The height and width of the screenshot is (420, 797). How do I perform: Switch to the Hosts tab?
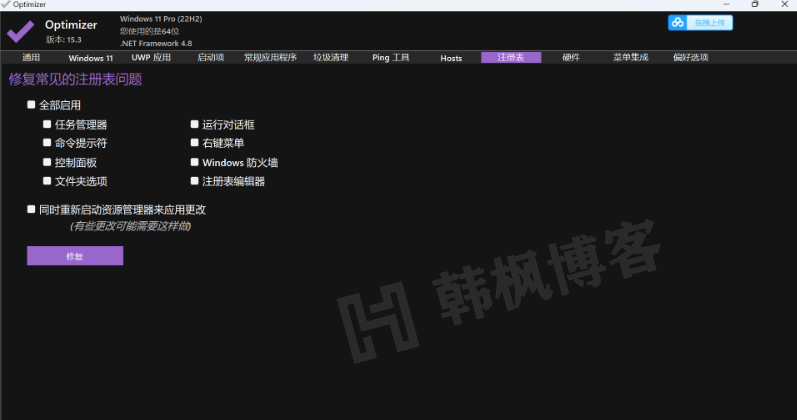point(451,58)
